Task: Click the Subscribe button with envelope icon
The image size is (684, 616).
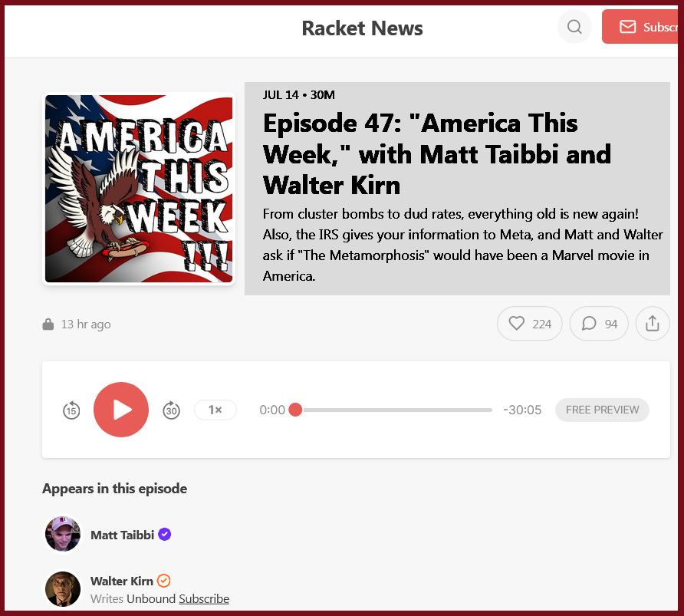Action: coord(640,27)
